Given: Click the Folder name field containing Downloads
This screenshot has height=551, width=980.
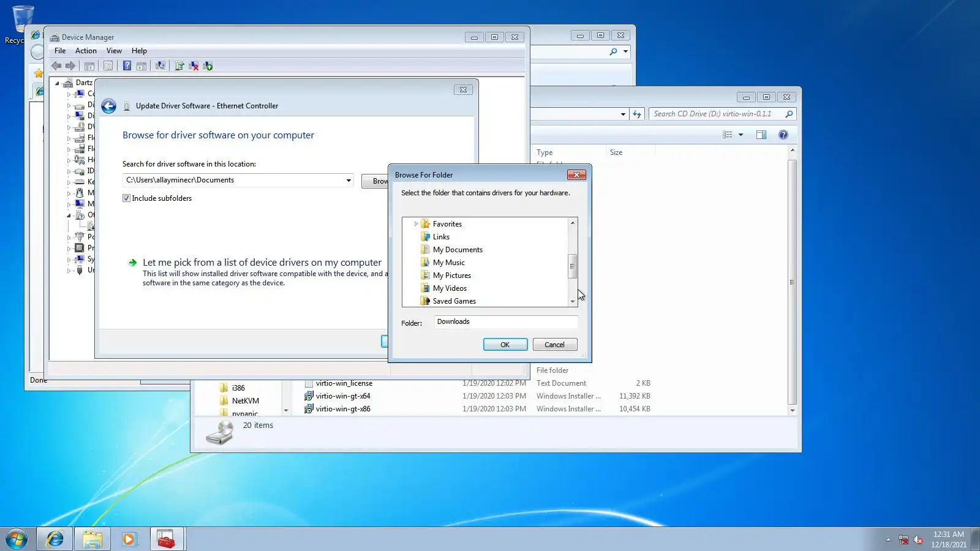Looking at the screenshot, I should (506, 322).
